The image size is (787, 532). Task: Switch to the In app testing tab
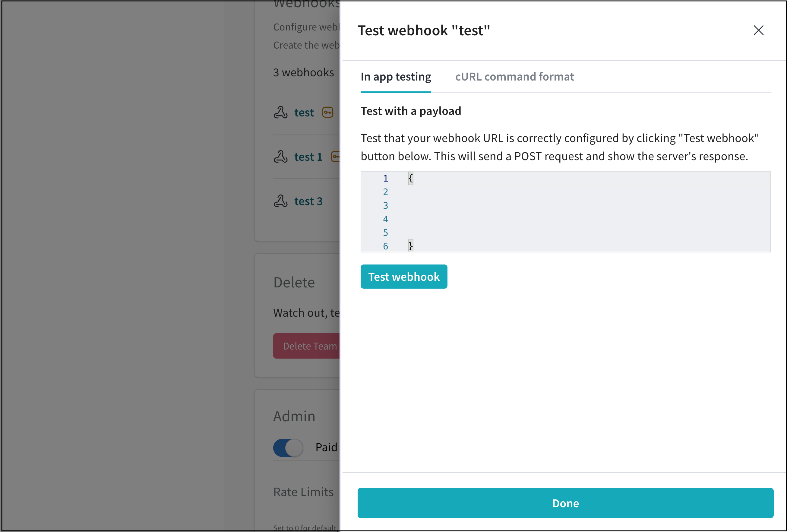396,77
